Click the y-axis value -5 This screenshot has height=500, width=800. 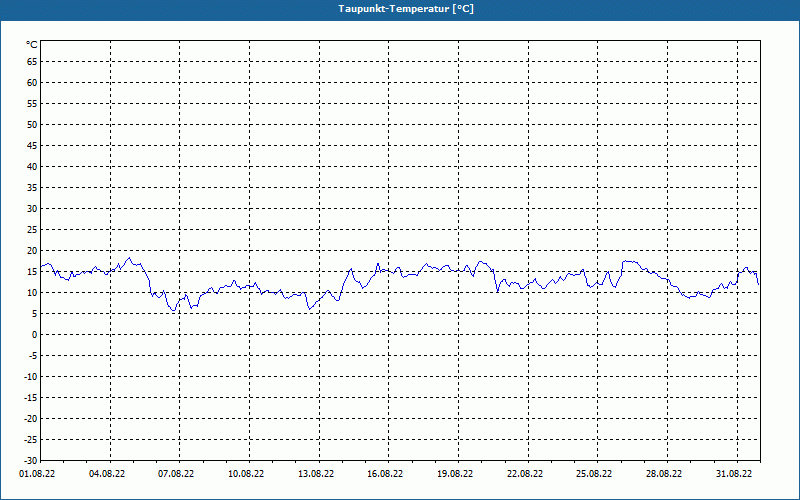tap(33, 356)
